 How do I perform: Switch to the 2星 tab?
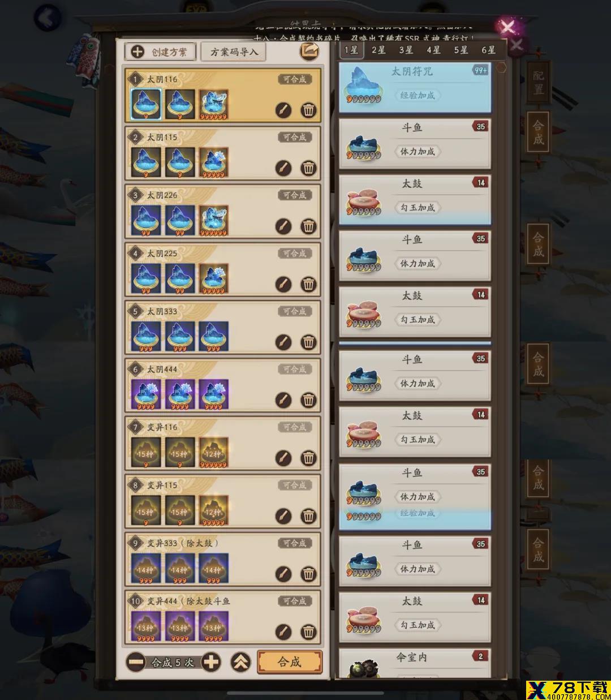[x=378, y=50]
